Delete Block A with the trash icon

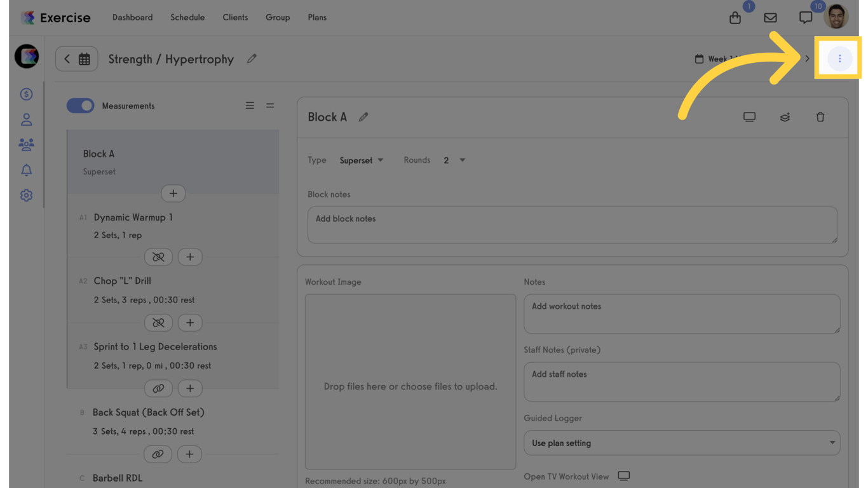[x=820, y=117]
